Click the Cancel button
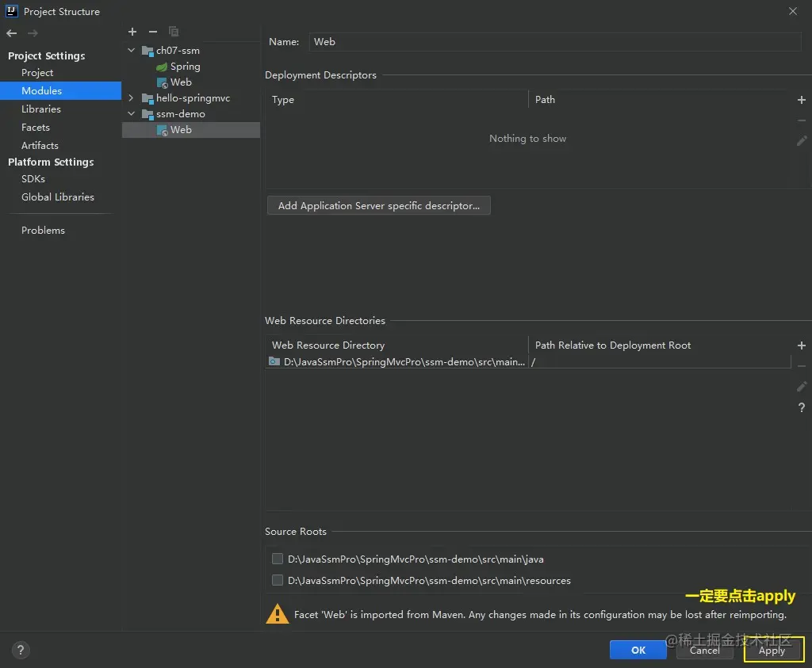This screenshot has width=812, height=668. pyautogui.click(x=704, y=651)
